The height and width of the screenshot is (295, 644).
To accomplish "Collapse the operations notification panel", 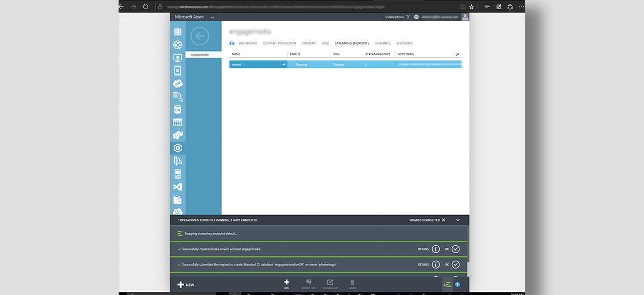I will (x=458, y=220).
